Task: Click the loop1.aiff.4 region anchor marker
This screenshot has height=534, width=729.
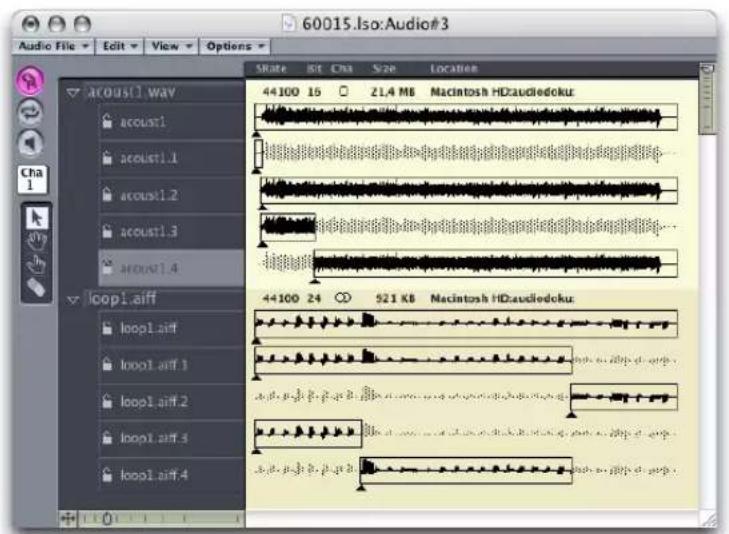Action: pyautogui.click(x=361, y=488)
